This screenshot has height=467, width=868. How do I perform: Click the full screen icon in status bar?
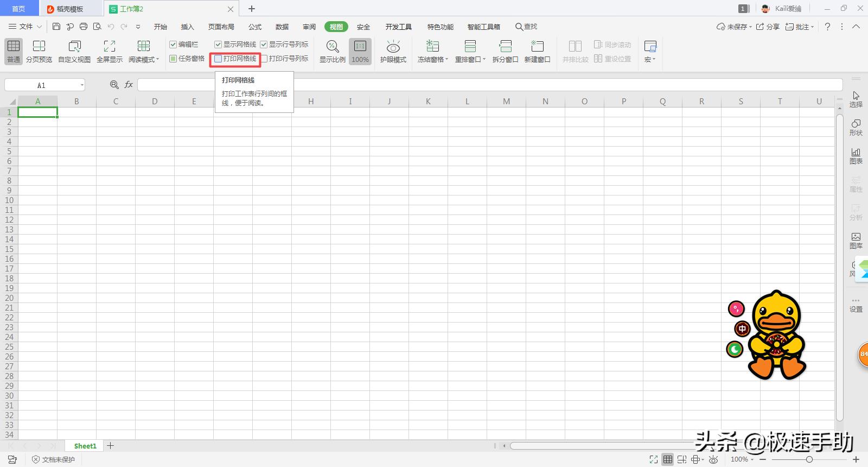pos(654,459)
